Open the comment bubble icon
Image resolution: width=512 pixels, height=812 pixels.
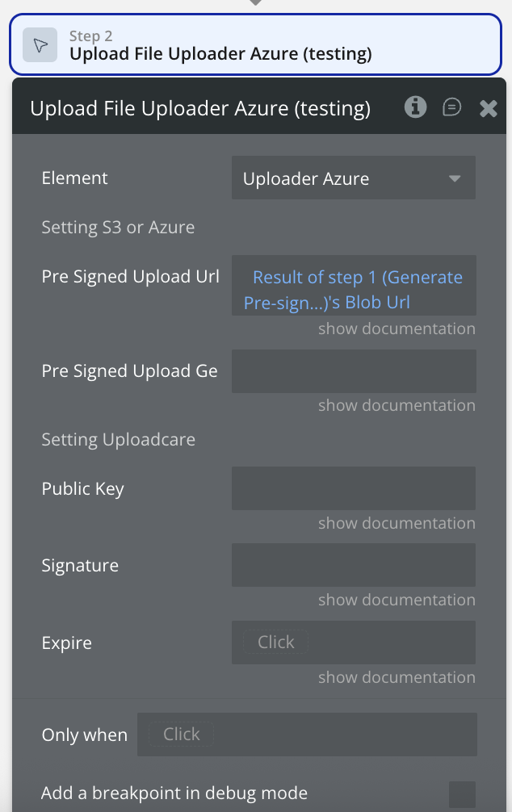[452, 107]
